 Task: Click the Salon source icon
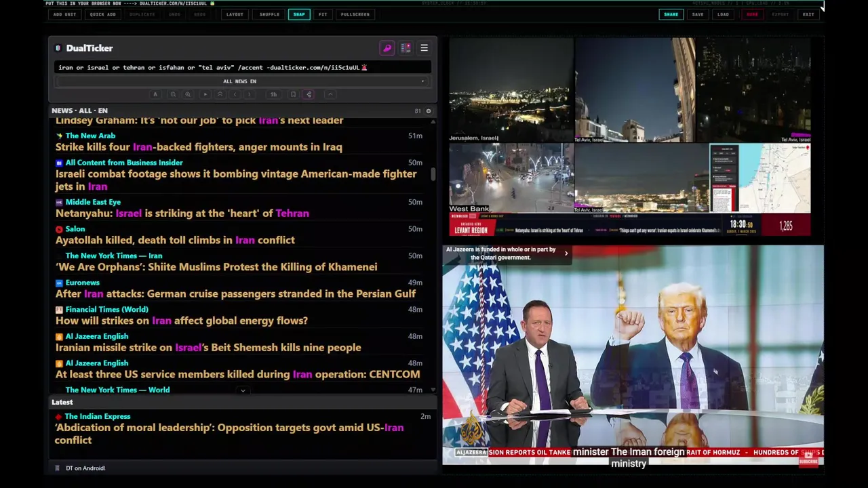point(59,229)
